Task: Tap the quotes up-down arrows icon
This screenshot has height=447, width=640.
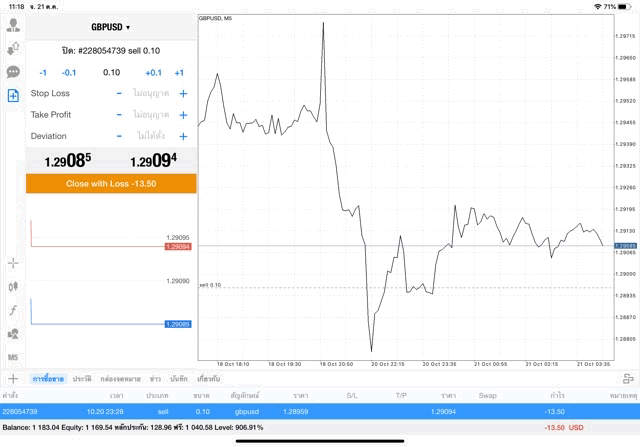Action: pyautogui.click(x=13, y=48)
